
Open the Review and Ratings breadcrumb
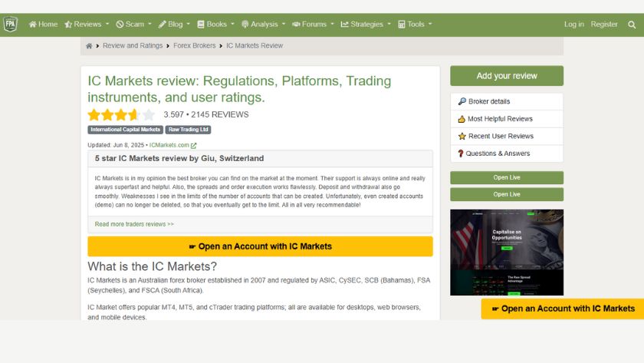(x=133, y=45)
